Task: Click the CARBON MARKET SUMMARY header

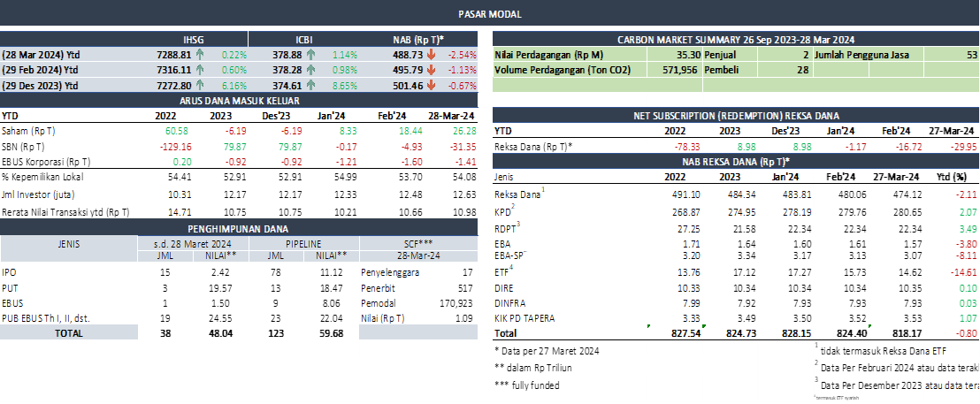Action: coord(736,39)
